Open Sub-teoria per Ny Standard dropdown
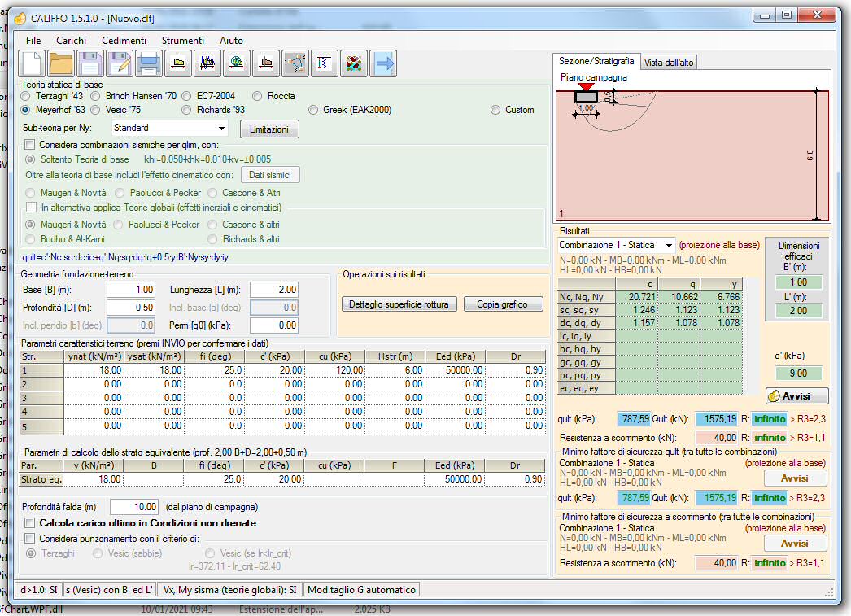 [169, 128]
